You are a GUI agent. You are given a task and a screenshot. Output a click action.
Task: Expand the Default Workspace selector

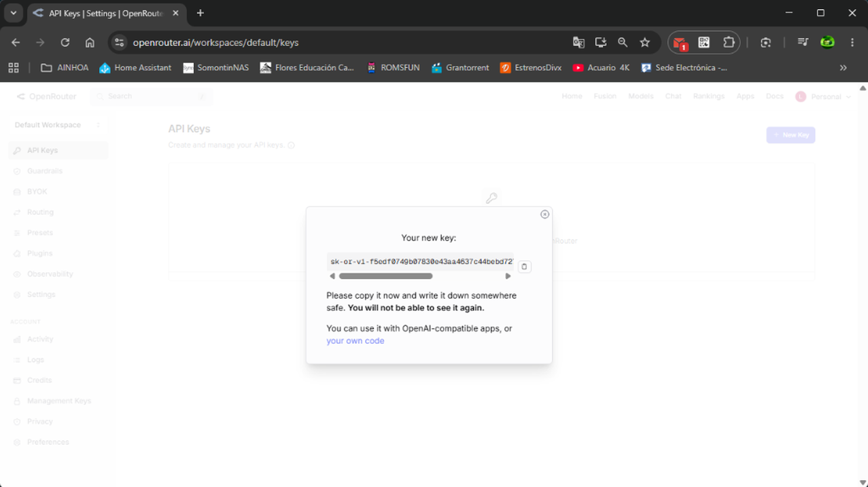tap(58, 125)
